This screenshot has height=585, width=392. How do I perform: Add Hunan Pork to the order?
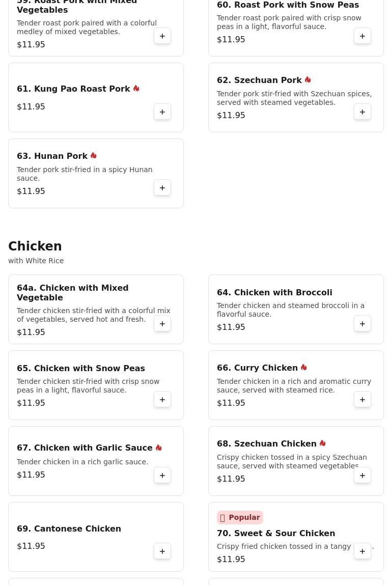[162, 188]
